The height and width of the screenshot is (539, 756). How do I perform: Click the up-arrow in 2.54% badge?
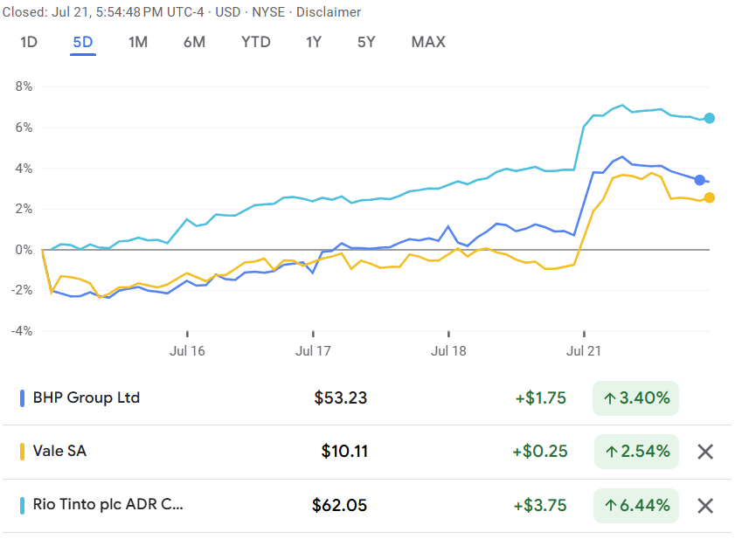click(612, 452)
